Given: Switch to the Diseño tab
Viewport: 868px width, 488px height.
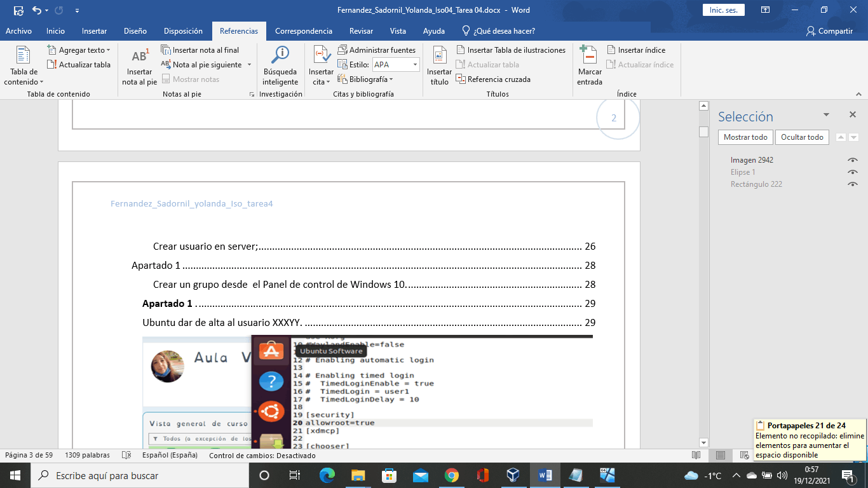Looking at the screenshot, I should (x=135, y=31).
